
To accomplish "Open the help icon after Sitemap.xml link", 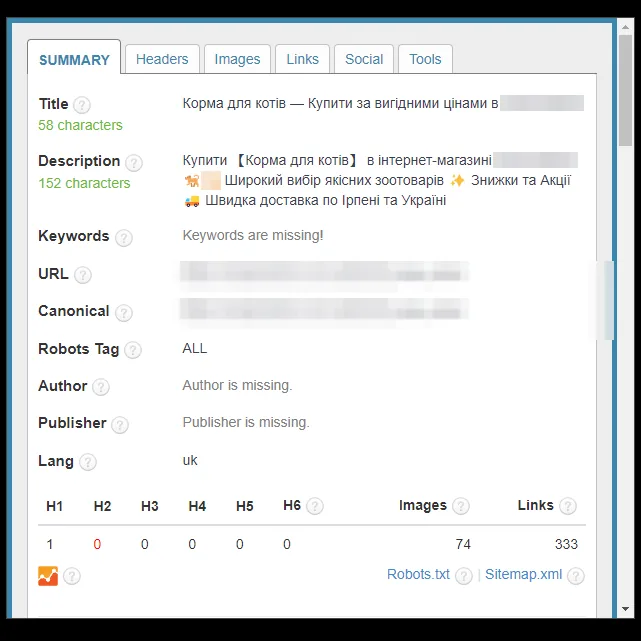I will click(x=576, y=576).
